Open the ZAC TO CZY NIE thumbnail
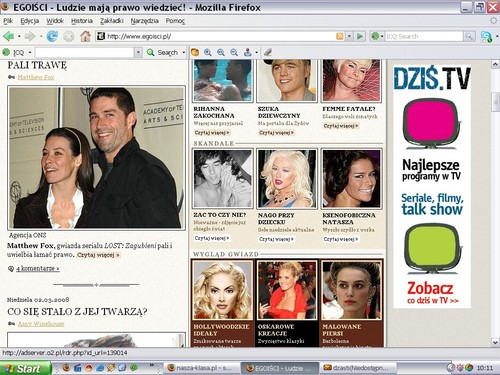Viewport: 500px width, 375px height. pyautogui.click(x=223, y=179)
